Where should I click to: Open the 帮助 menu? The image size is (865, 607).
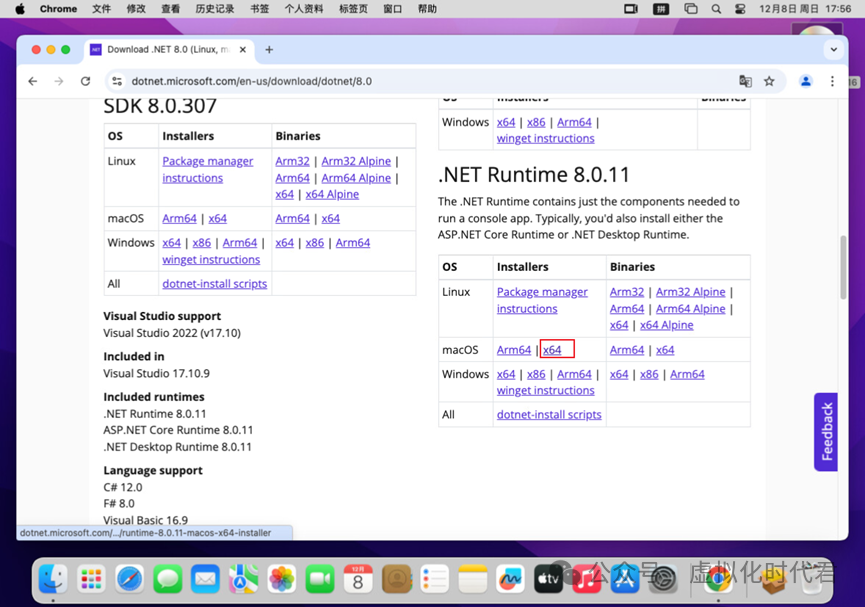pyautogui.click(x=427, y=9)
